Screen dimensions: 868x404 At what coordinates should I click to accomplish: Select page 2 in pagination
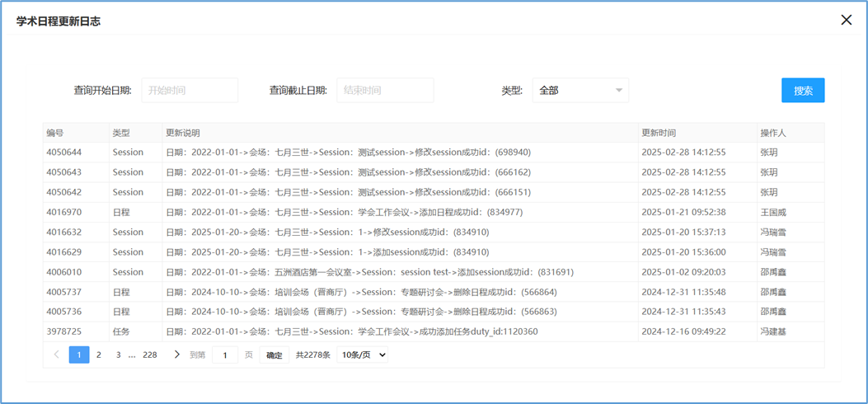click(99, 355)
